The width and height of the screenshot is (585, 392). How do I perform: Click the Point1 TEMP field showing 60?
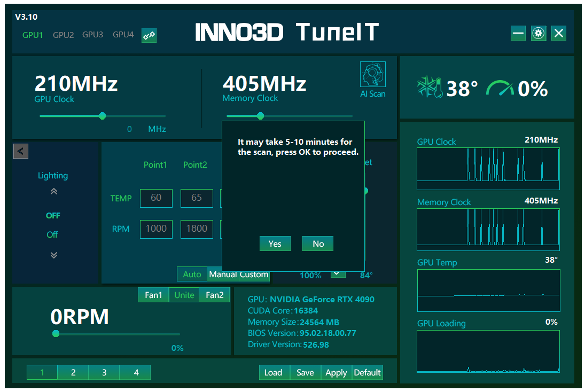(x=157, y=198)
